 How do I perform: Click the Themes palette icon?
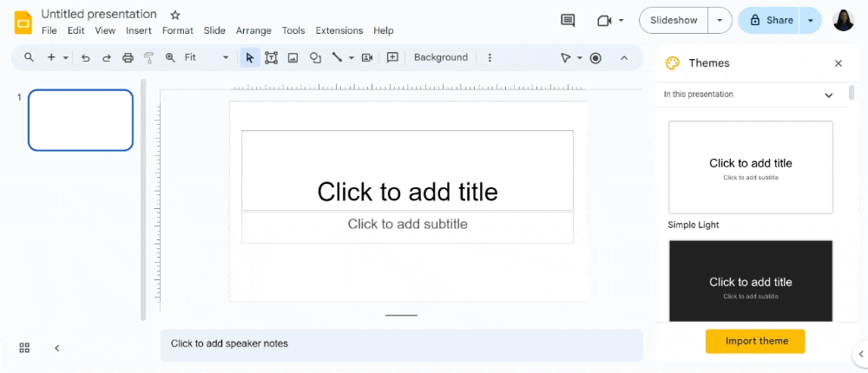click(672, 63)
